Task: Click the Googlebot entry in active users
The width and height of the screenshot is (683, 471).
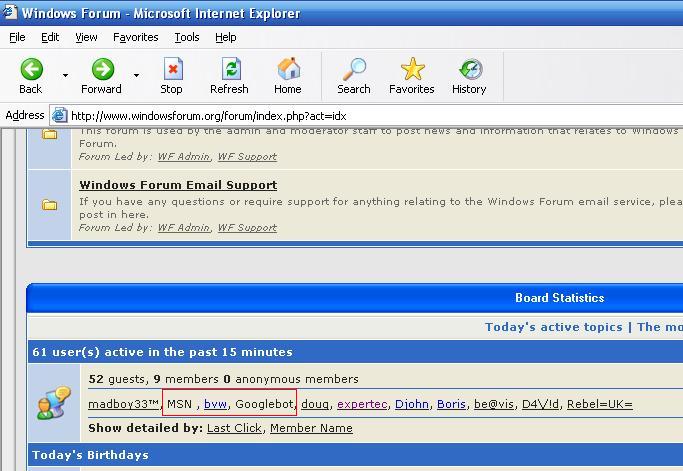Action: click(264, 404)
